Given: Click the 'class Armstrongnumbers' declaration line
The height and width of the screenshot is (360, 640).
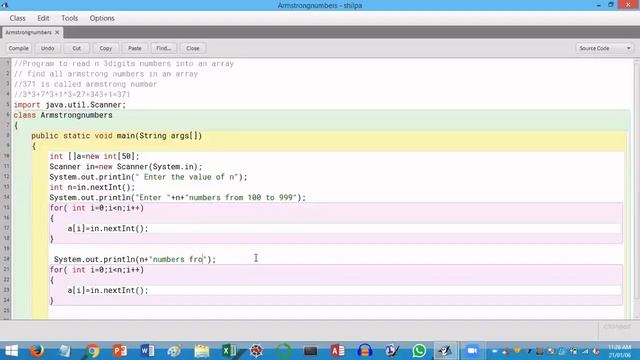Looking at the screenshot, I should pos(63,115).
